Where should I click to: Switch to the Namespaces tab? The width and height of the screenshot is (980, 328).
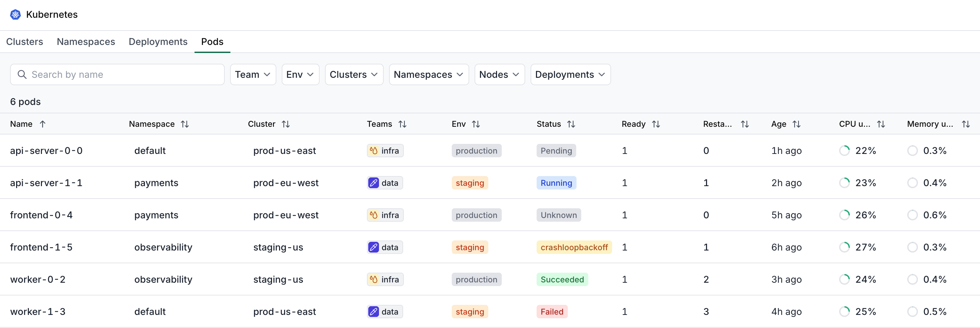[86, 42]
